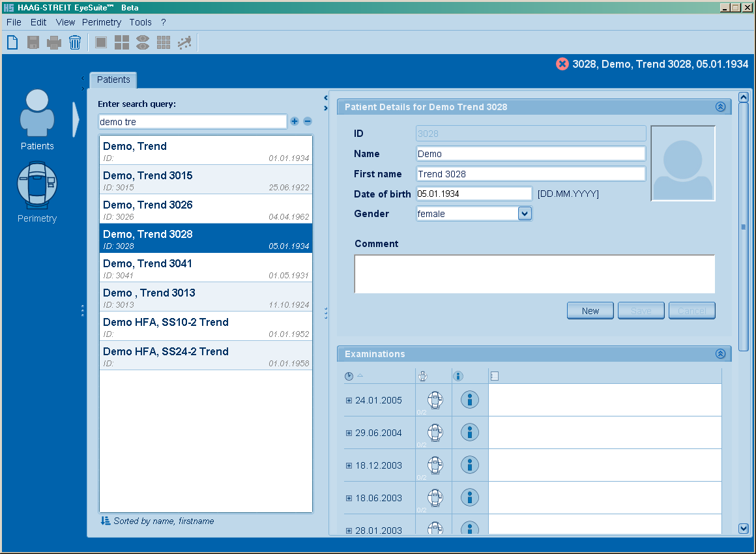Click the eye view toolbar icon
Viewport: 756px width, 554px height.
click(x=143, y=43)
